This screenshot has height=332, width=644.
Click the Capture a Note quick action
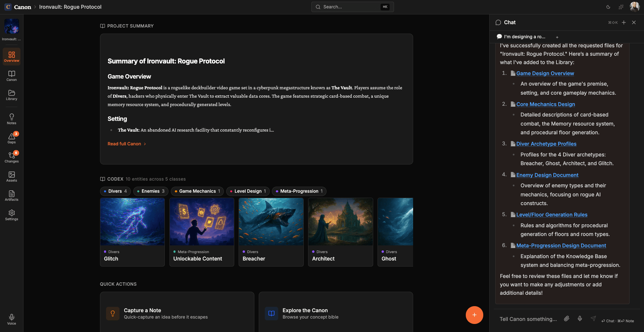tap(177, 312)
